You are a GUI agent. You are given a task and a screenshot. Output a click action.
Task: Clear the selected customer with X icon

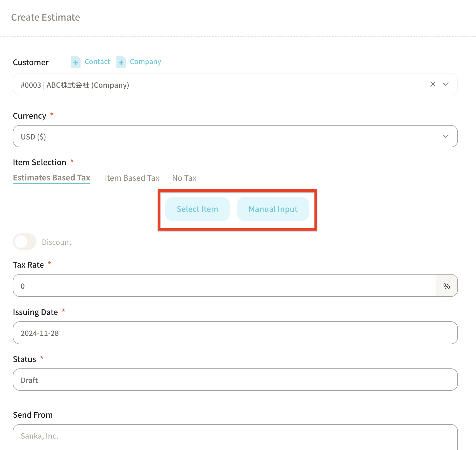433,84
